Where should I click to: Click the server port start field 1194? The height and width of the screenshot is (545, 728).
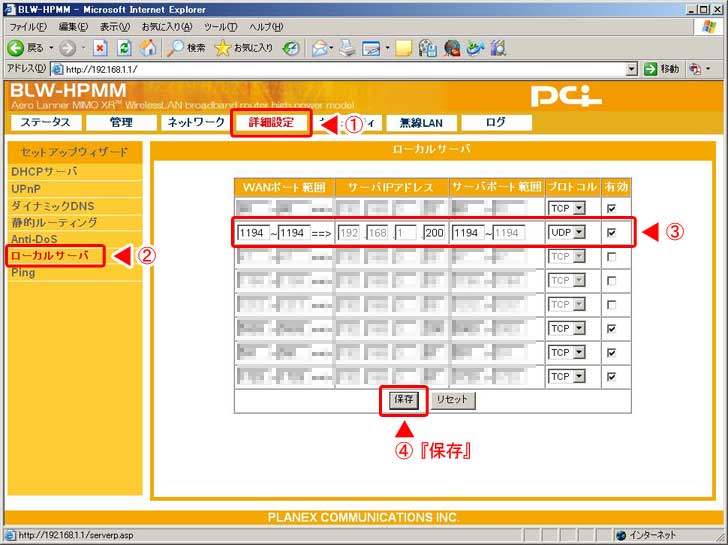[x=468, y=233]
